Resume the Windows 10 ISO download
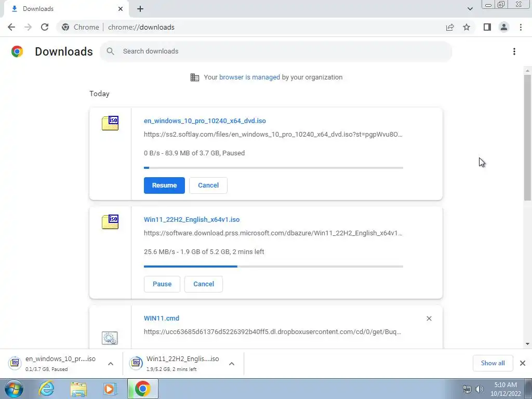The image size is (532, 399). click(x=164, y=185)
